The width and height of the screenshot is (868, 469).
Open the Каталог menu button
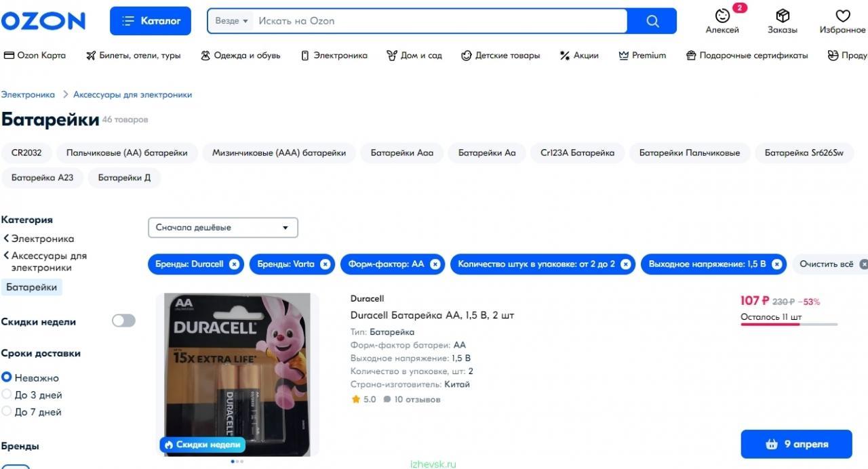point(151,21)
